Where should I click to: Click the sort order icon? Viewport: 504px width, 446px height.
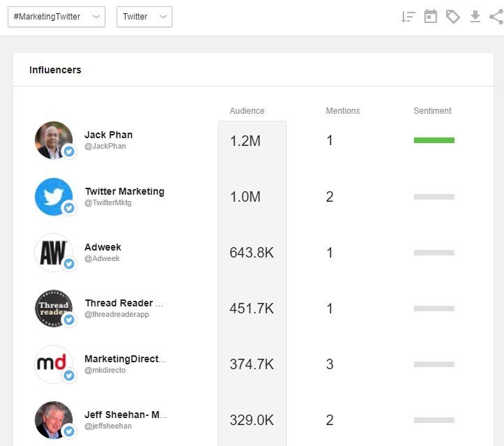pos(408,17)
